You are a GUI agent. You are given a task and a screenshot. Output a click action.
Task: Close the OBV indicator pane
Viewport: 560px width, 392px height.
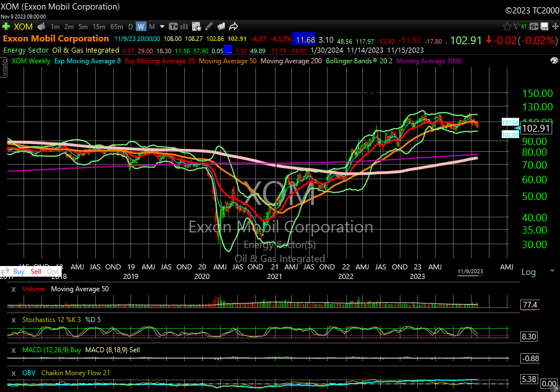13,373
